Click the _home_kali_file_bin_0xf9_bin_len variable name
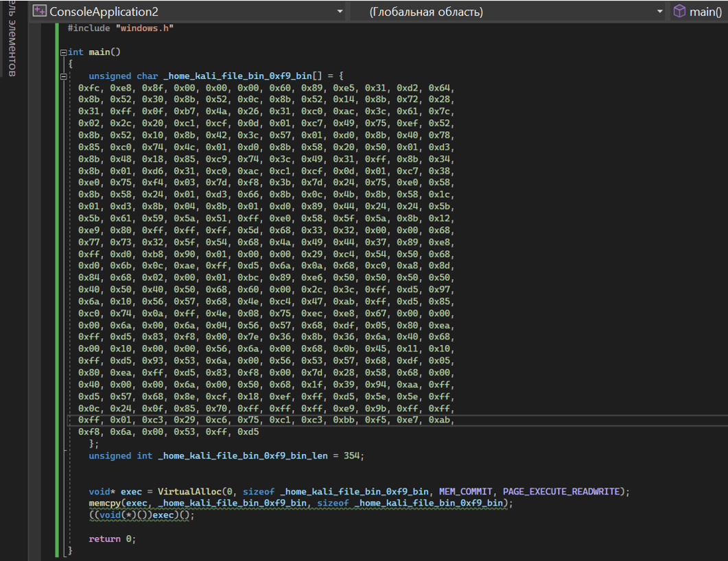This screenshot has height=561, width=728. pyautogui.click(x=243, y=455)
